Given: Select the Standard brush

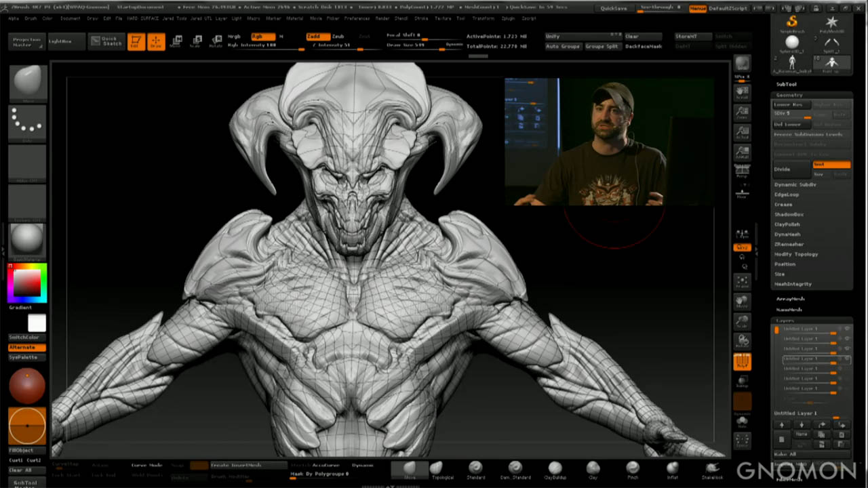Looking at the screenshot, I should click(x=476, y=470).
